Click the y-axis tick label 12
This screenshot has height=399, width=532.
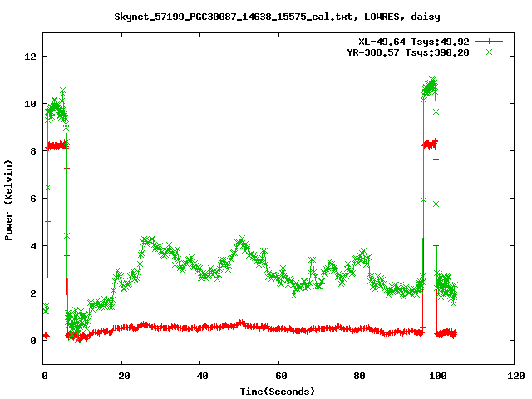30,57
